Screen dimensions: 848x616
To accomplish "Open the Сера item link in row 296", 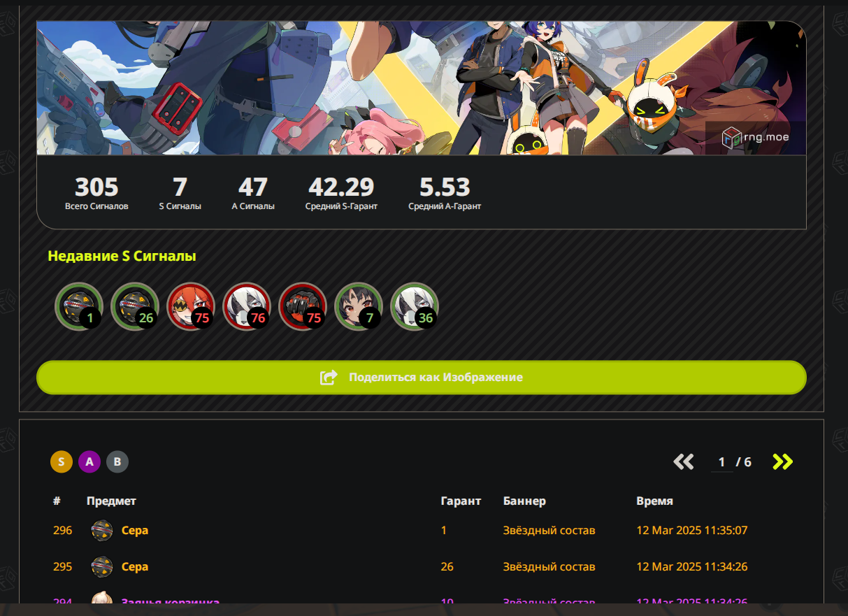I will [x=135, y=531].
